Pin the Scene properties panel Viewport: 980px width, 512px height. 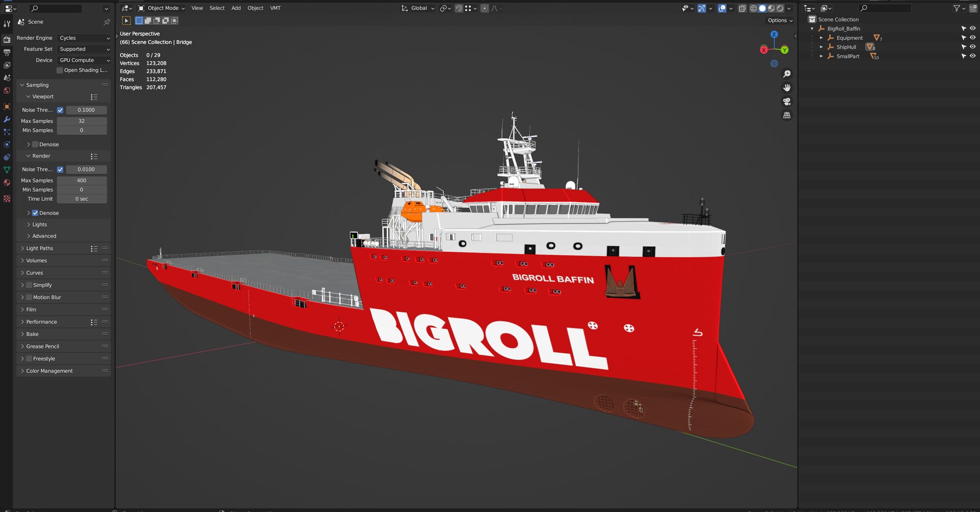click(107, 22)
